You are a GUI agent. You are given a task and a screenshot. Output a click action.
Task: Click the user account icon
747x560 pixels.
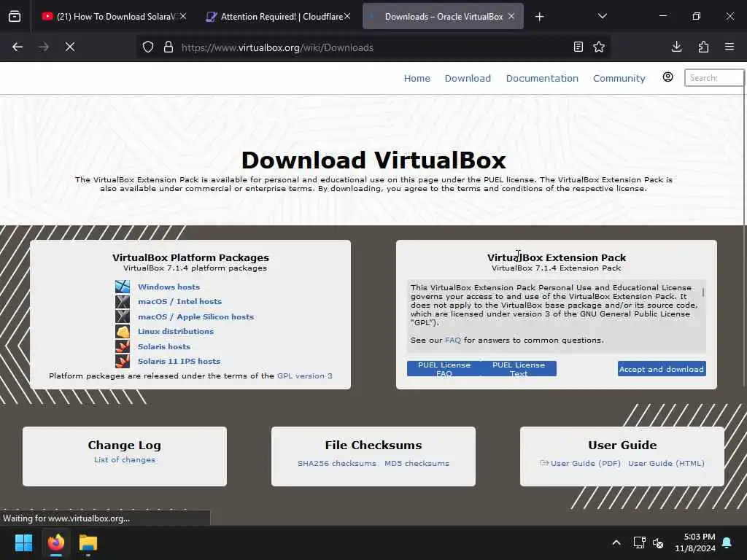pyautogui.click(x=668, y=77)
